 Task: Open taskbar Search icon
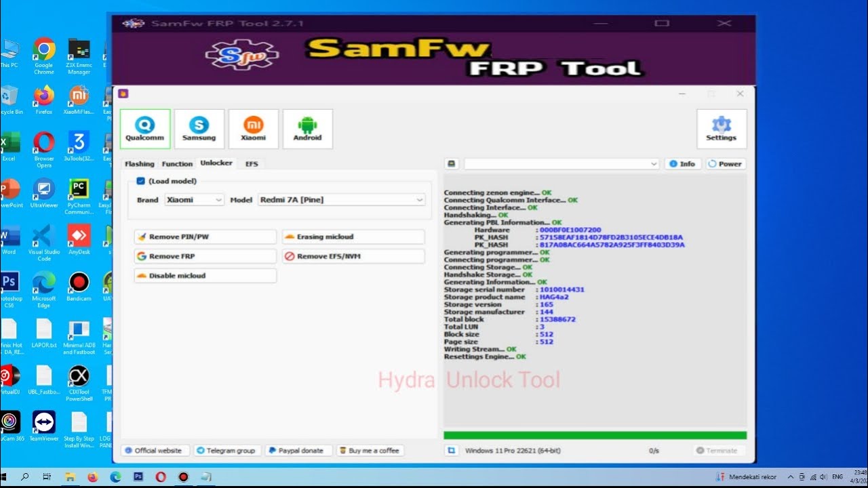(x=25, y=477)
